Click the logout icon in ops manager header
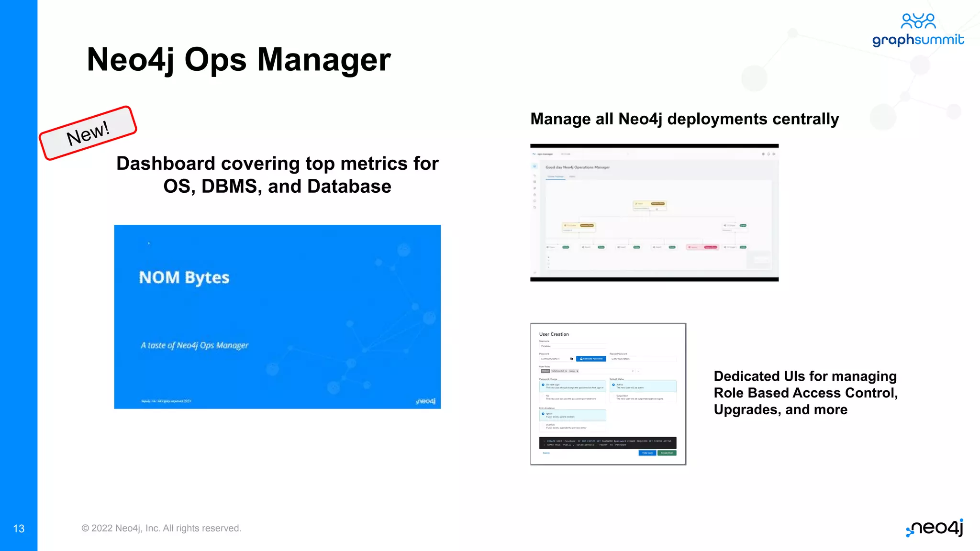Image resolution: width=980 pixels, height=551 pixels. pyautogui.click(x=774, y=154)
